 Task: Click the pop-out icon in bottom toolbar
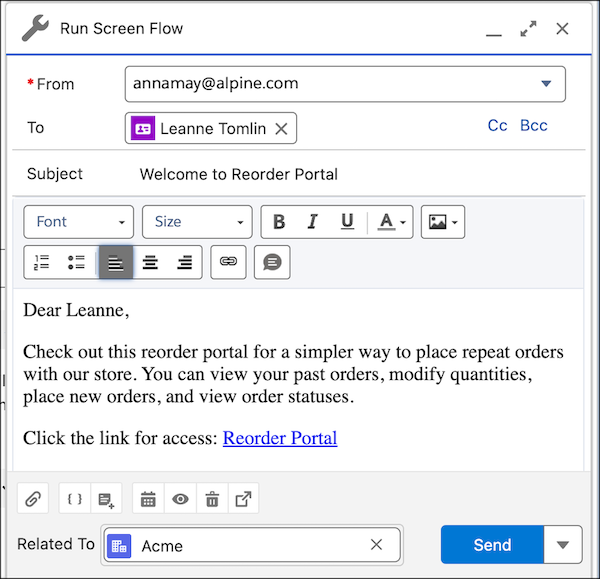pos(243,498)
